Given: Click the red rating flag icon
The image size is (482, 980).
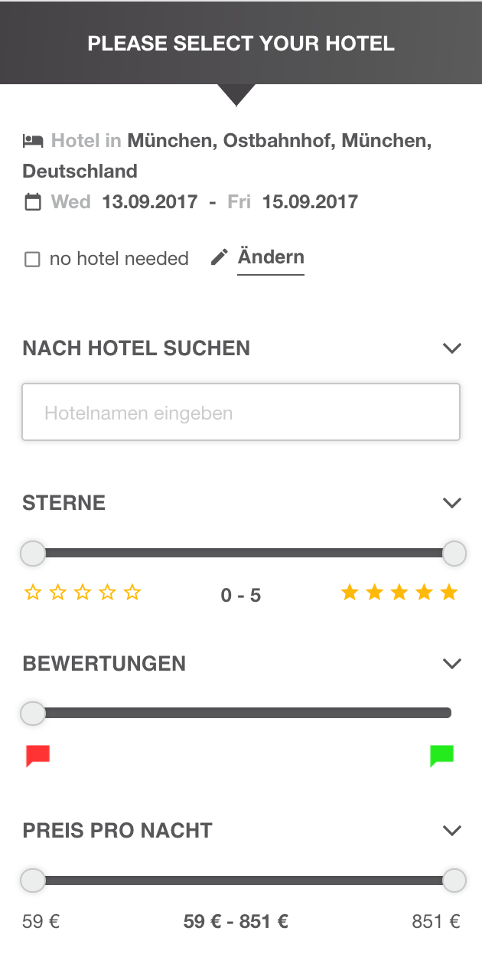Looking at the screenshot, I should [38, 755].
